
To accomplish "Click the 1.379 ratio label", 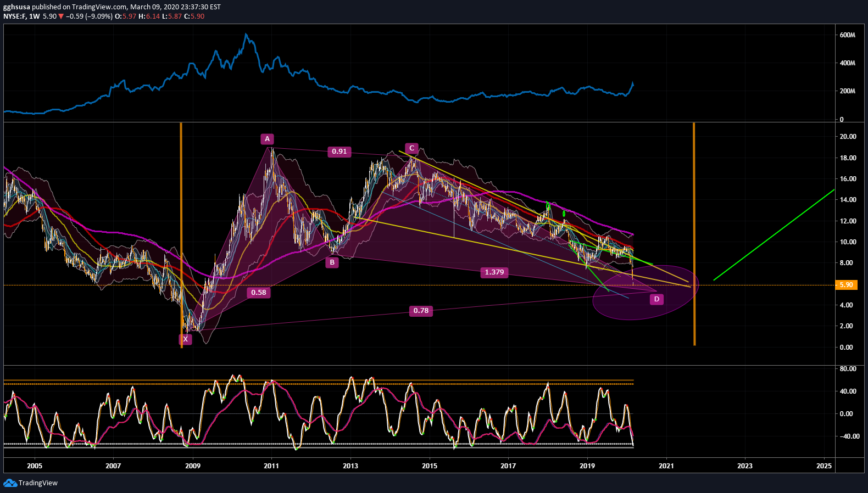I will [494, 272].
